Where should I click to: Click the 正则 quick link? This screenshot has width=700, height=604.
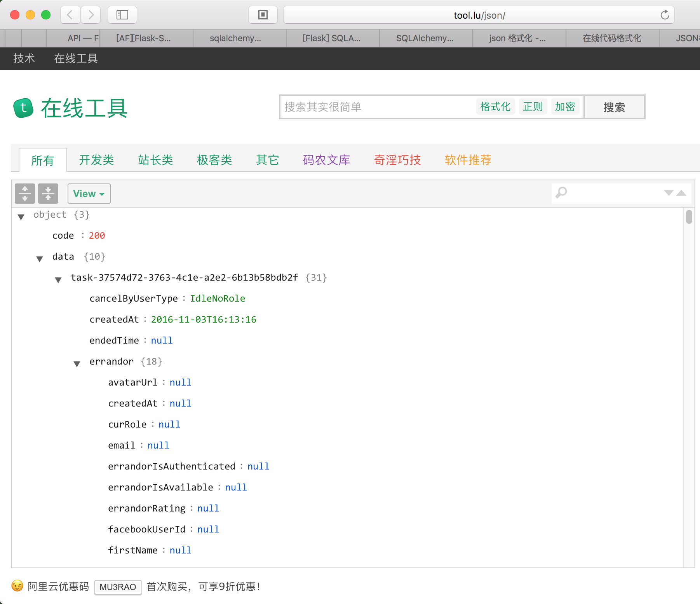(x=533, y=106)
